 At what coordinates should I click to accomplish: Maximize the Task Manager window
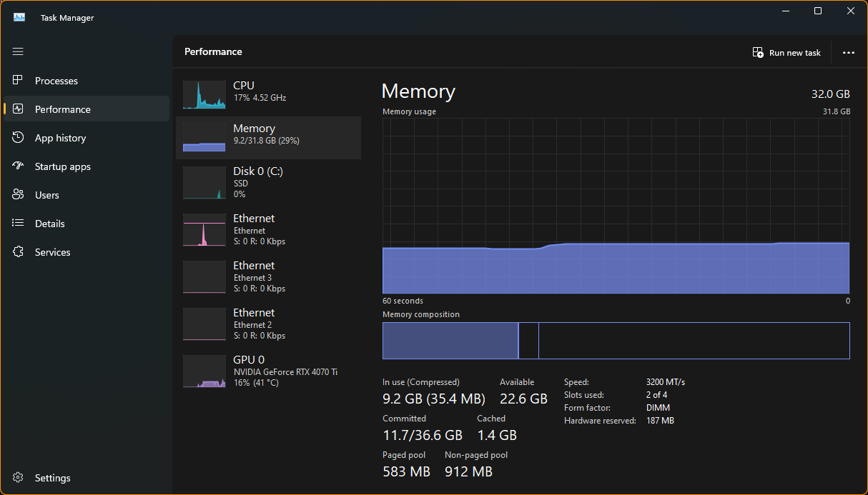[x=818, y=11]
